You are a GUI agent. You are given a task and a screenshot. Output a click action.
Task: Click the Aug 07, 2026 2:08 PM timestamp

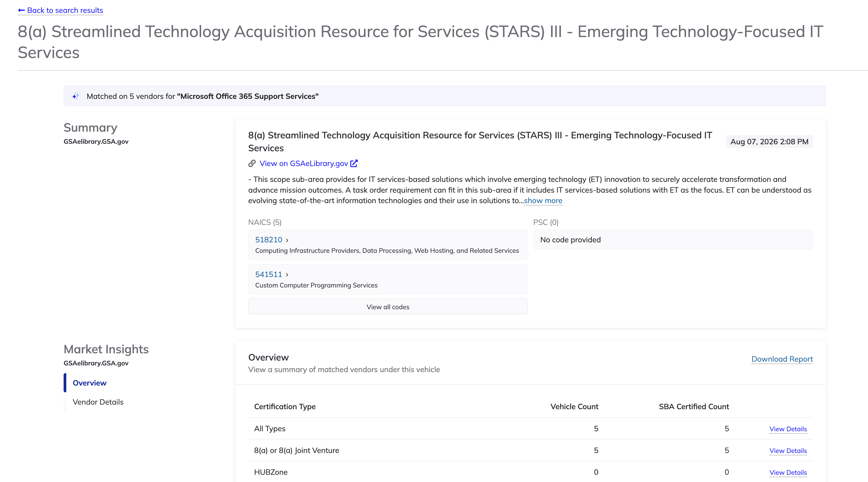(769, 142)
